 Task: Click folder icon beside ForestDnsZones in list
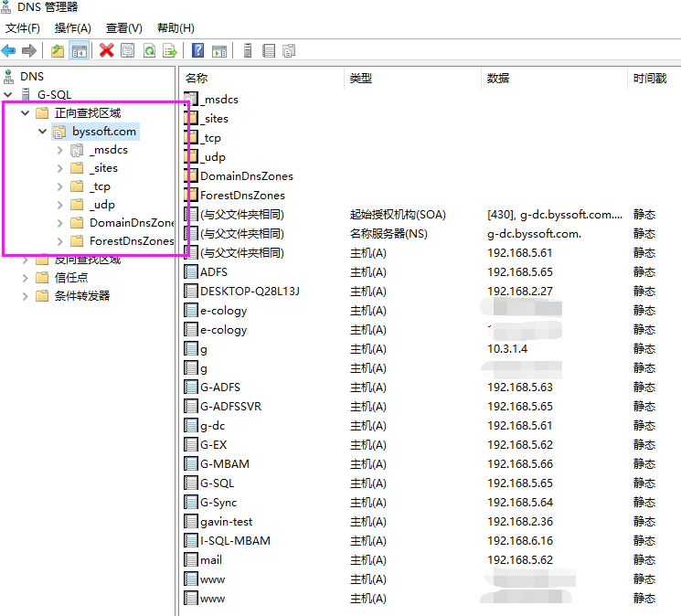coord(191,196)
